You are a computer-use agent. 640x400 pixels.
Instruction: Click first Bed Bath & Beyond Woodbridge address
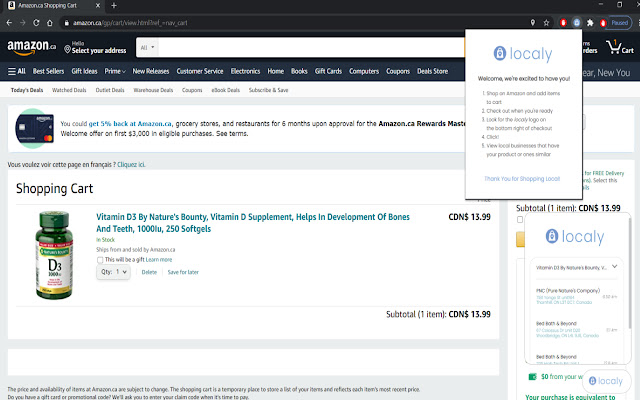click(567, 333)
